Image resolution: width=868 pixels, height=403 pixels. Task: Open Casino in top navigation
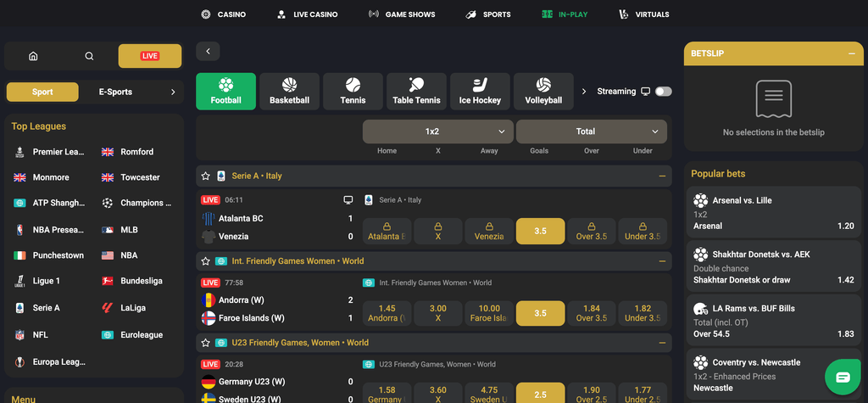click(x=224, y=14)
